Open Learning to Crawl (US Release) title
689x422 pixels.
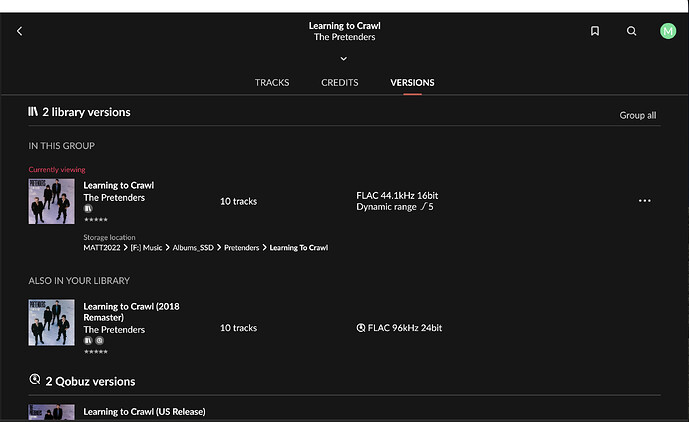point(144,412)
